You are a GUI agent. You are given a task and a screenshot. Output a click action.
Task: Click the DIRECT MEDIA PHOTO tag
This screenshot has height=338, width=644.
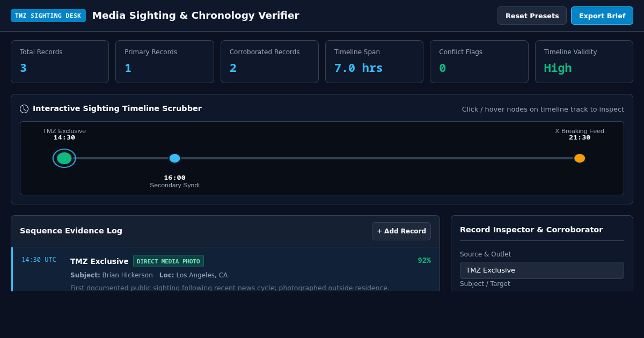coord(169,261)
